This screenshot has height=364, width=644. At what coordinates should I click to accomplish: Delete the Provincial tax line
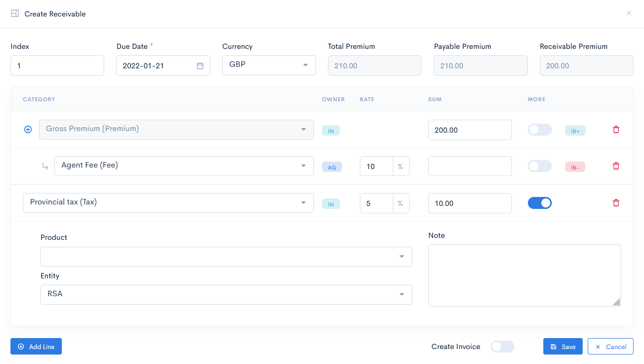point(616,202)
